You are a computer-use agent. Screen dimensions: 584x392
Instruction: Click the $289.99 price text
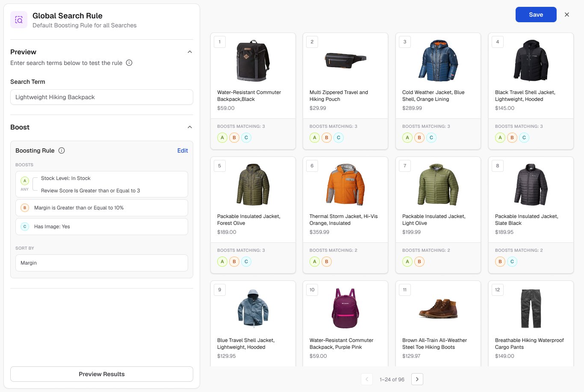(x=412, y=108)
